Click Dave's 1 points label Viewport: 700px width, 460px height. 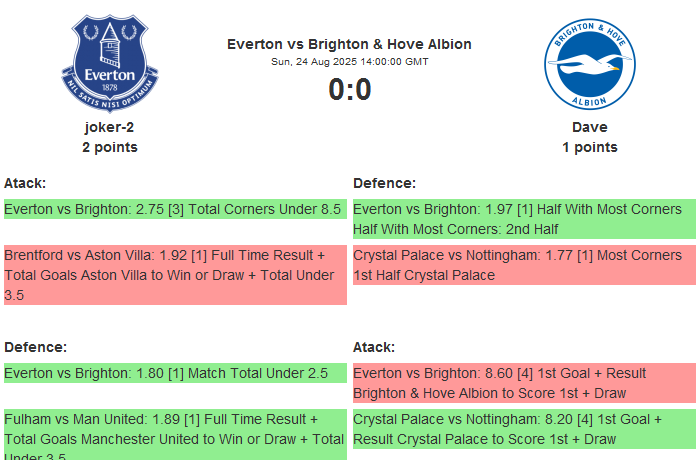[589, 147]
